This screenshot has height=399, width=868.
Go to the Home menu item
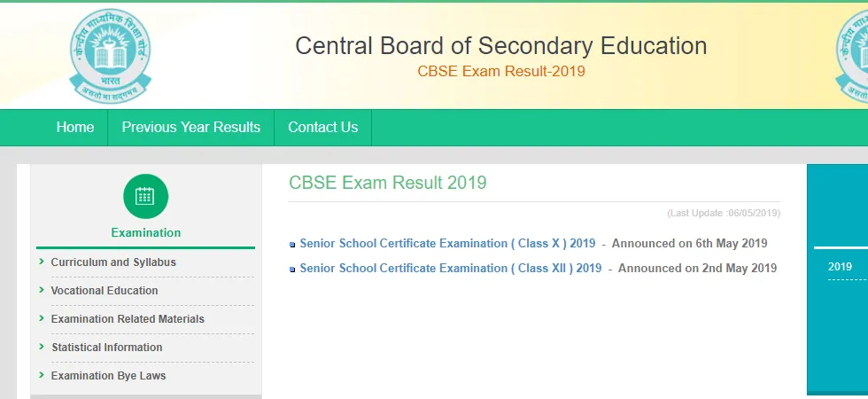(x=74, y=128)
